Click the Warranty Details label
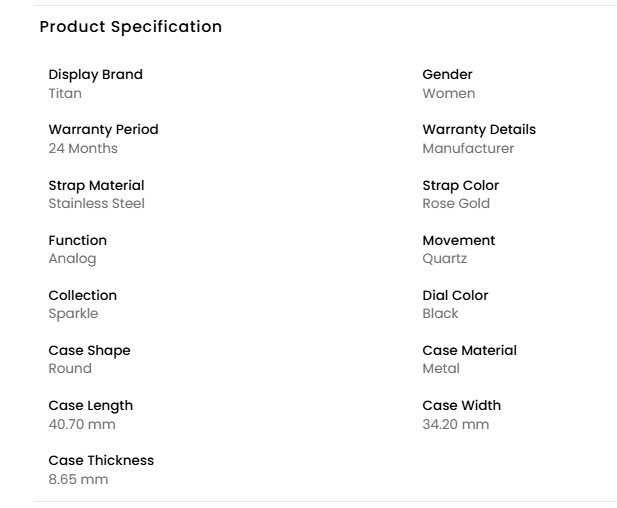The width and height of the screenshot is (617, 508). (479, 130)
